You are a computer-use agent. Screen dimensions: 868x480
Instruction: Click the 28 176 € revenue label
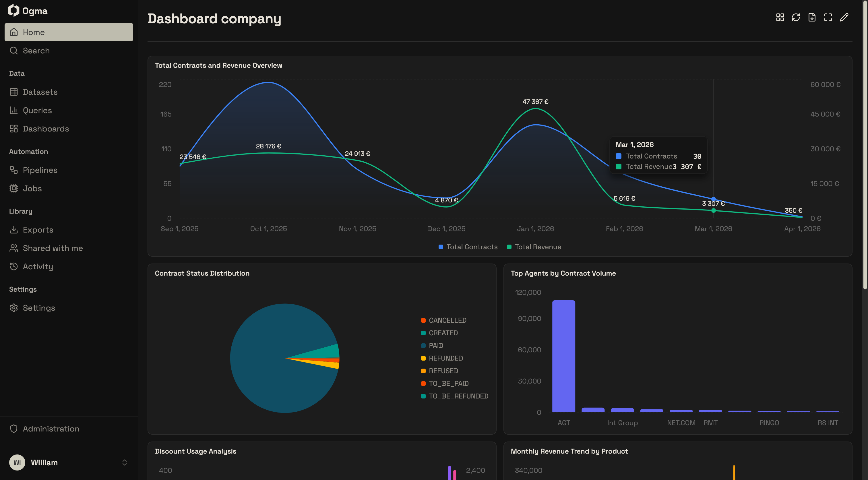pos(269,146)
